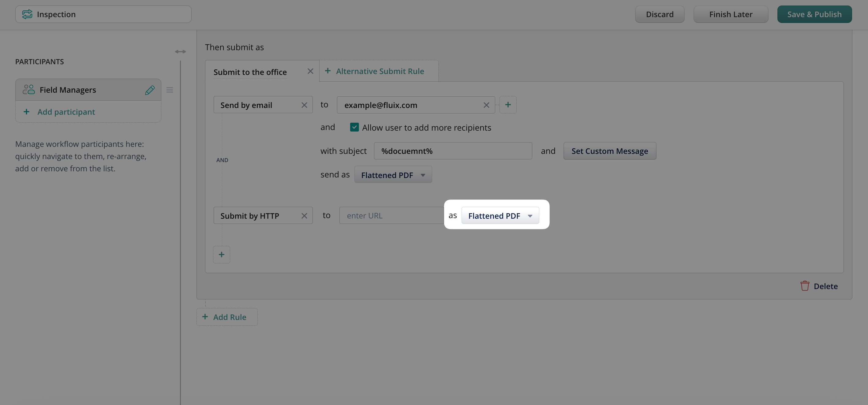Screen dimensions: 868x405
Task: Close the Submit to the office tab
Action: pos(310,71)
